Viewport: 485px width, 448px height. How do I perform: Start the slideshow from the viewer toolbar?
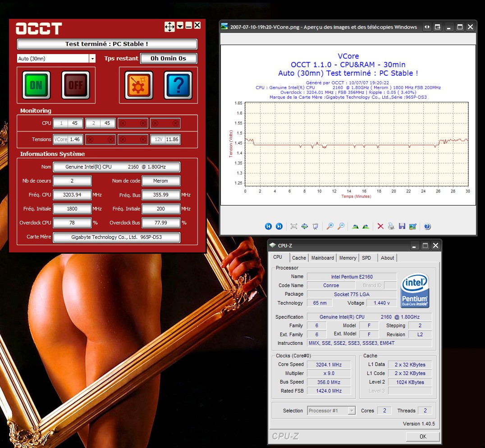[x=316, y=226]
